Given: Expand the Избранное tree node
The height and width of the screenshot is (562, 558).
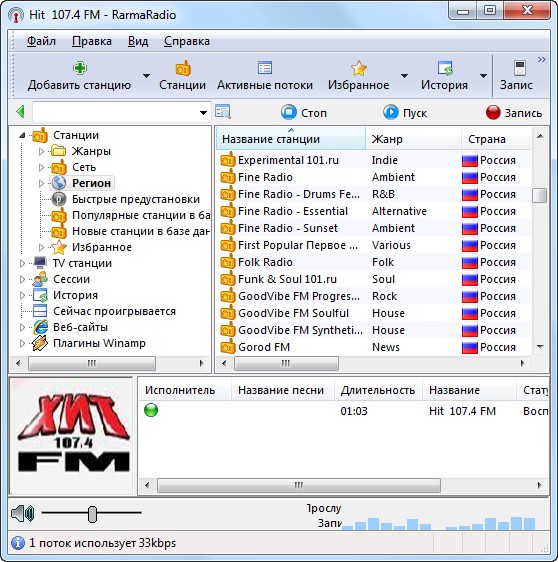Looking at the screenshot, I should (41, 247).
